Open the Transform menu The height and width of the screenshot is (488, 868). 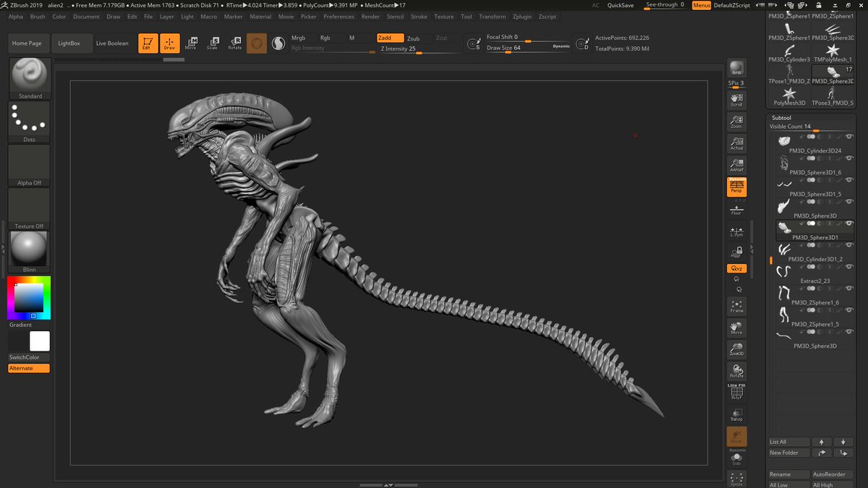(492, 16)
